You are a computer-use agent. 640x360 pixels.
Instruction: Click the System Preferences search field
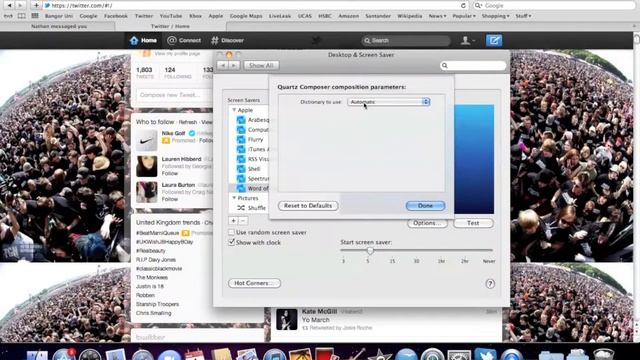pos(473,65)
